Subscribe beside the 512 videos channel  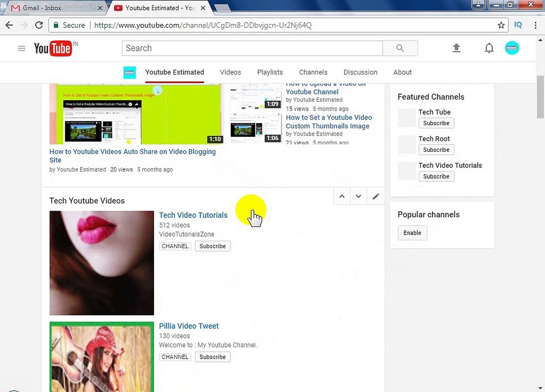212,246
